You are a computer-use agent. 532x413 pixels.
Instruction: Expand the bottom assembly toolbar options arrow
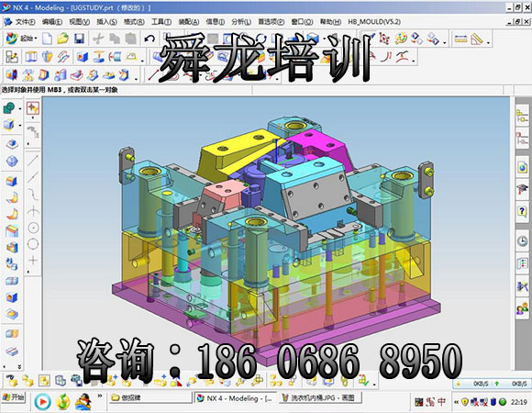point(374,385)
